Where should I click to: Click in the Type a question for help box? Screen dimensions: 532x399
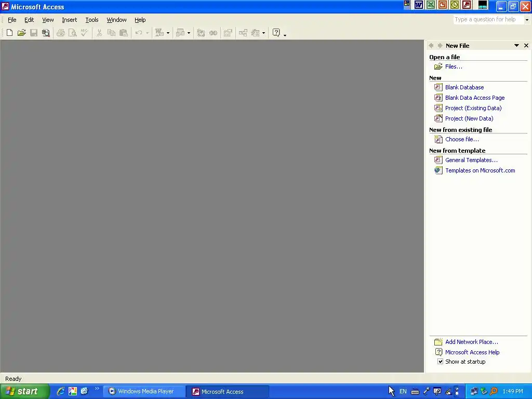point(488,20)
